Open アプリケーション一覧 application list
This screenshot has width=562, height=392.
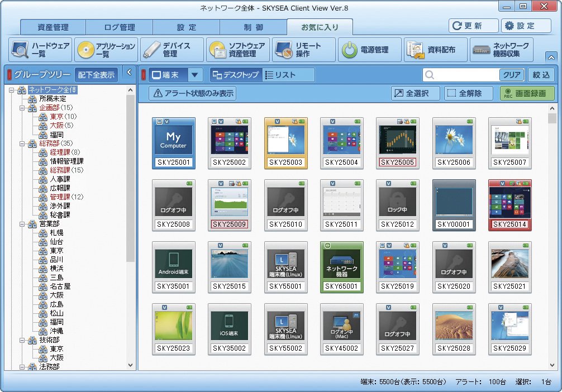click(x=106, y=50)
